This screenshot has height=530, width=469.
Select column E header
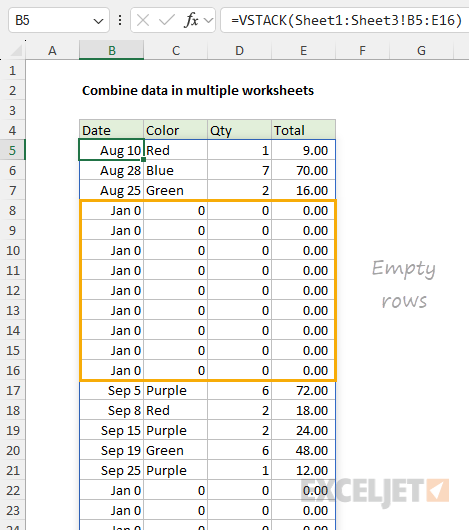tap(303, 50)
